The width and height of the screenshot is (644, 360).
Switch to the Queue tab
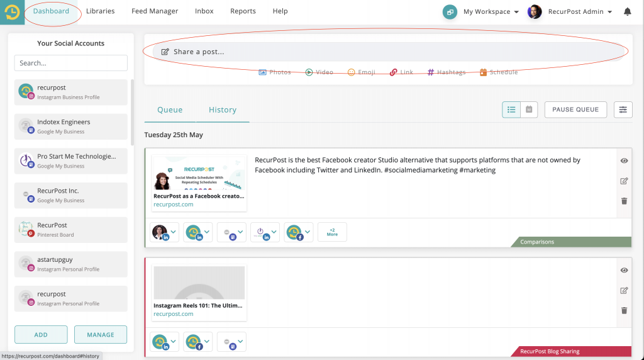[170, 110]
